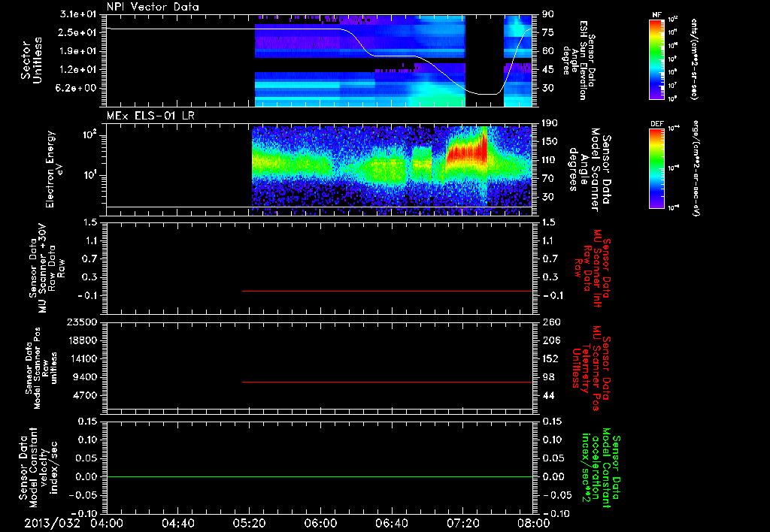Click the NF flux color bar
This screenshot has height=532, width=770.
[657, 59]
